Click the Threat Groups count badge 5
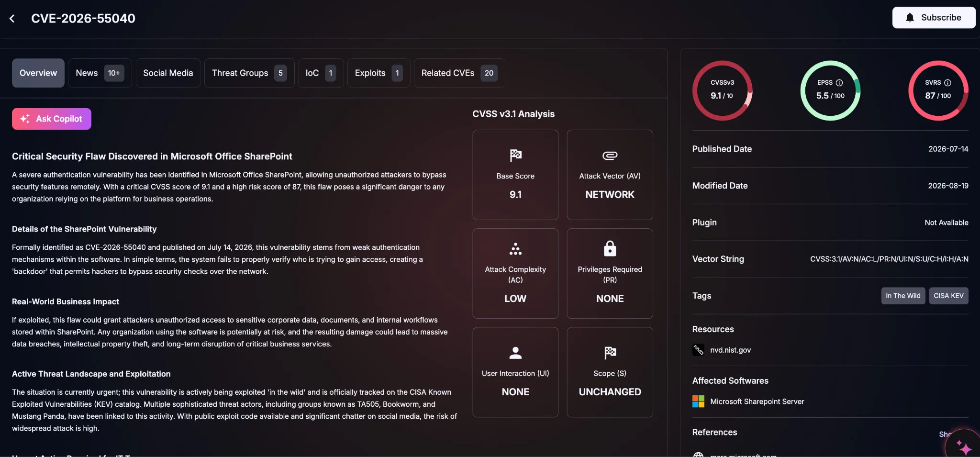 click(x=280, y=73)
